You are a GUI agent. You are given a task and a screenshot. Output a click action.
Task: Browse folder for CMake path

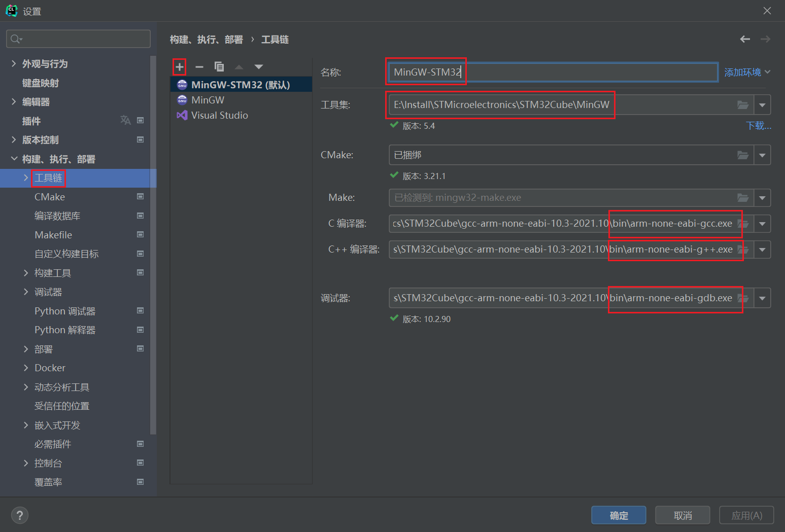point(743,155)
